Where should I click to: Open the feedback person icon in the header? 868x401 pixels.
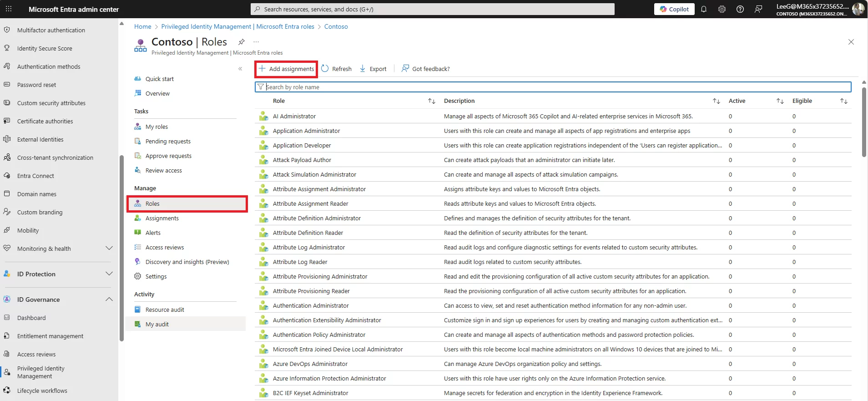coord(758,9)
